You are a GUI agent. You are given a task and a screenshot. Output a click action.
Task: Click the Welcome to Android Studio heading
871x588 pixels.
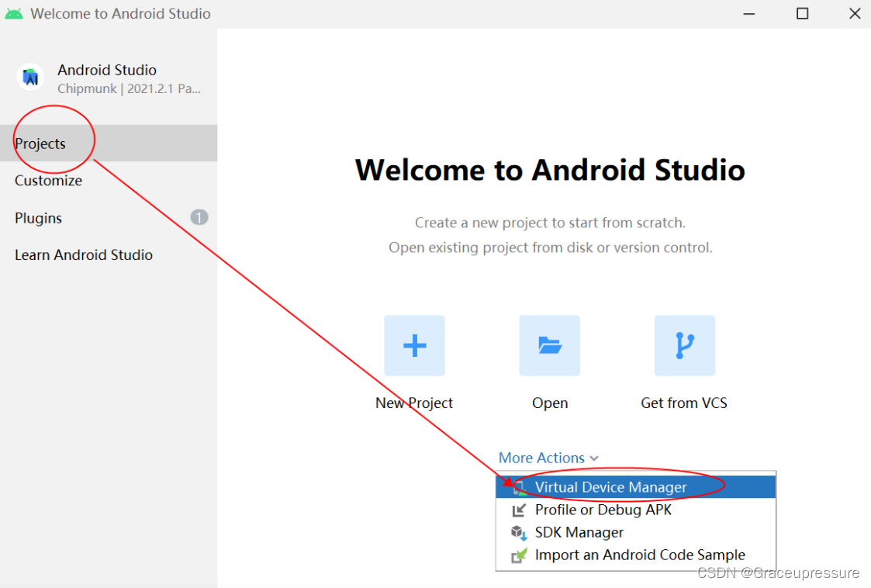tap(550, 170)
